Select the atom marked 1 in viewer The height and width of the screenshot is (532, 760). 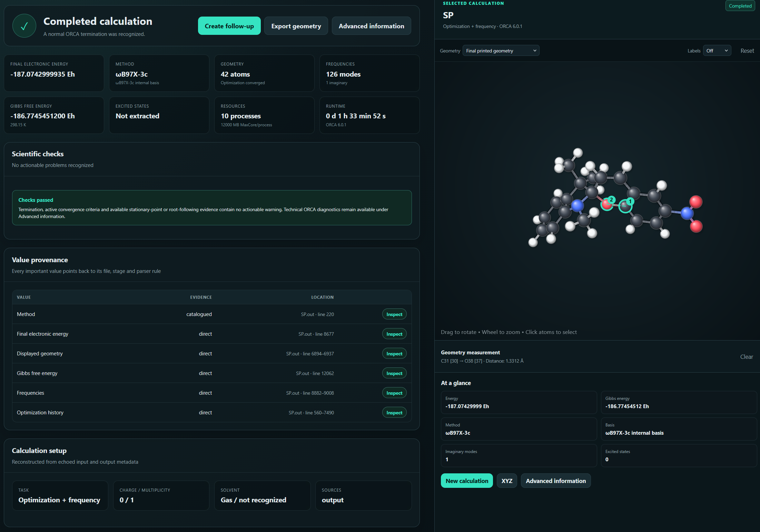[x=624, y=206]
